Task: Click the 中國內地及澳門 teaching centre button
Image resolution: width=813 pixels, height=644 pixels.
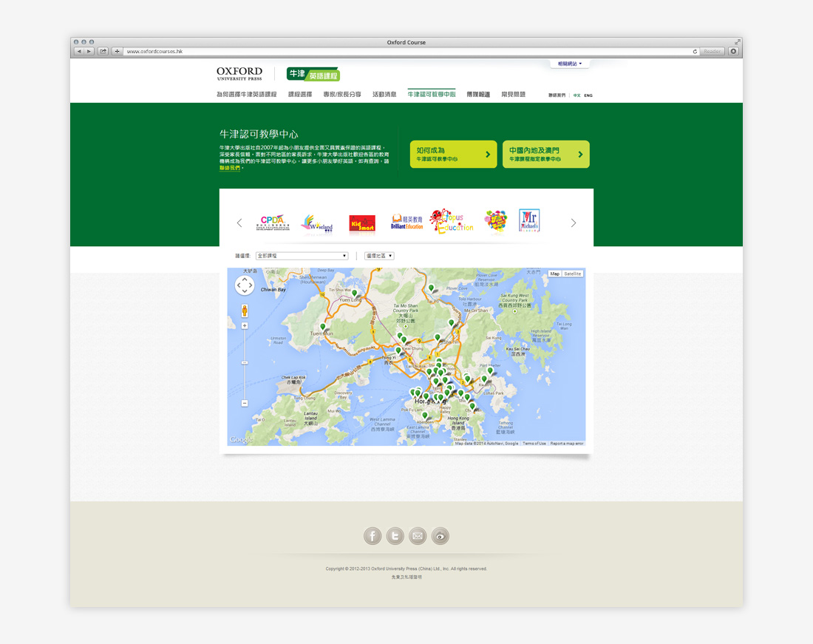Action: 545,155
